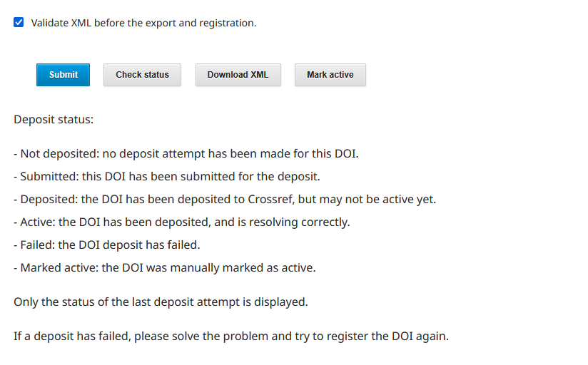Click the 'If a deposit has failed' instruction text
This screenshot has width=588, height=365.
pos(231,336)
